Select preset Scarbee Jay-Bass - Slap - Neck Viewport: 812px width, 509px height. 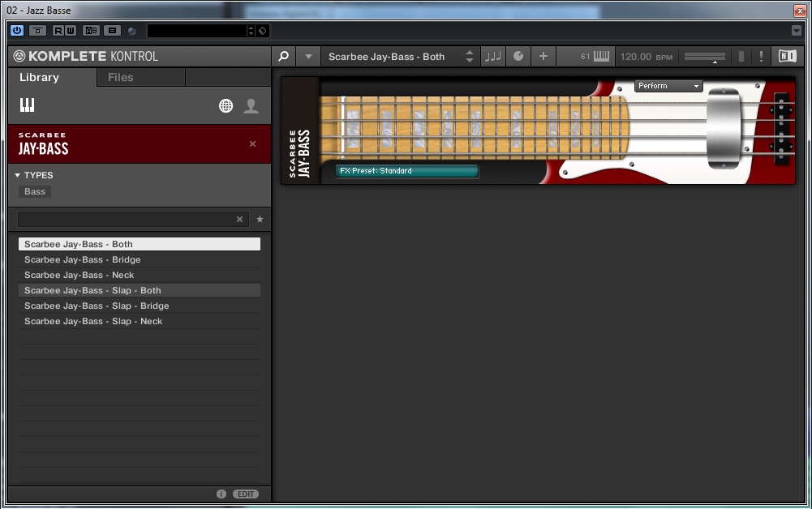pos(93,322)
